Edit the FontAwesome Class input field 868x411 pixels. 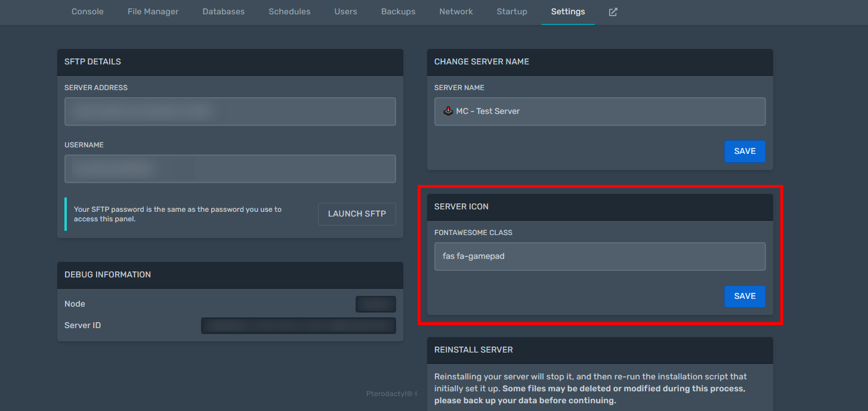(x=600, y=256)
